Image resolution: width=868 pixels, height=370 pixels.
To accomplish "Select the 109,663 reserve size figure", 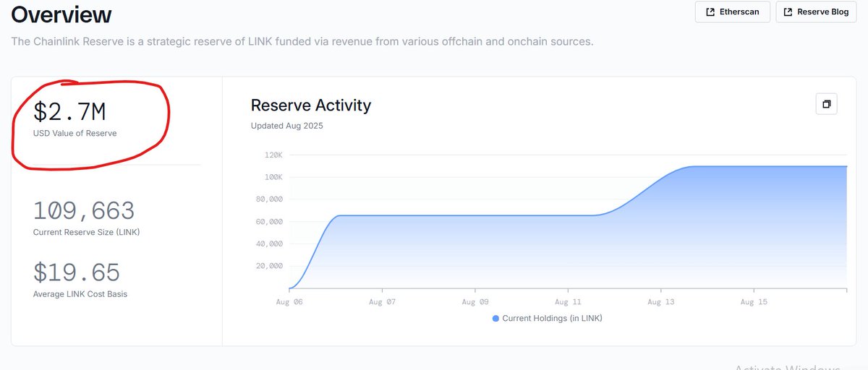I will [x=84, y=211].
